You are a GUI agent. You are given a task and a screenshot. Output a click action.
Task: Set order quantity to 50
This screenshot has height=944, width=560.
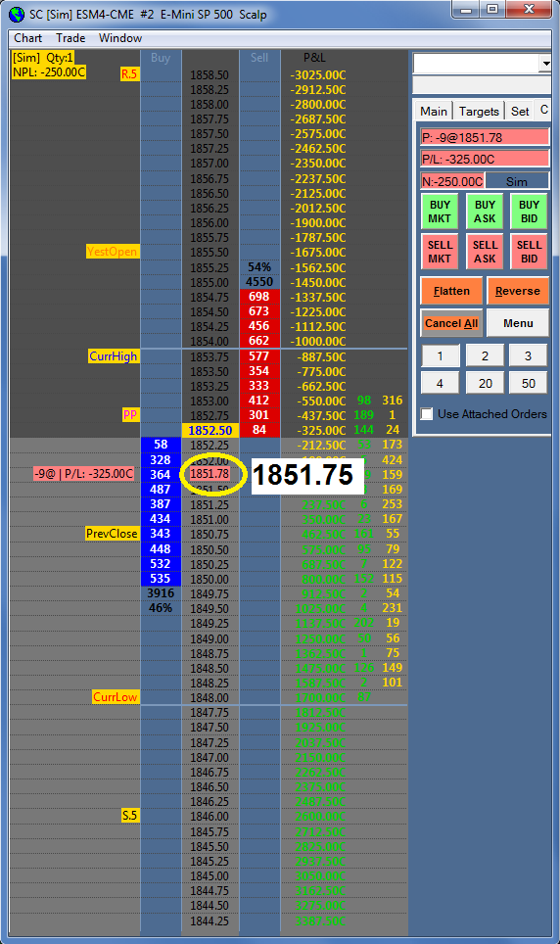coord(528,383)
